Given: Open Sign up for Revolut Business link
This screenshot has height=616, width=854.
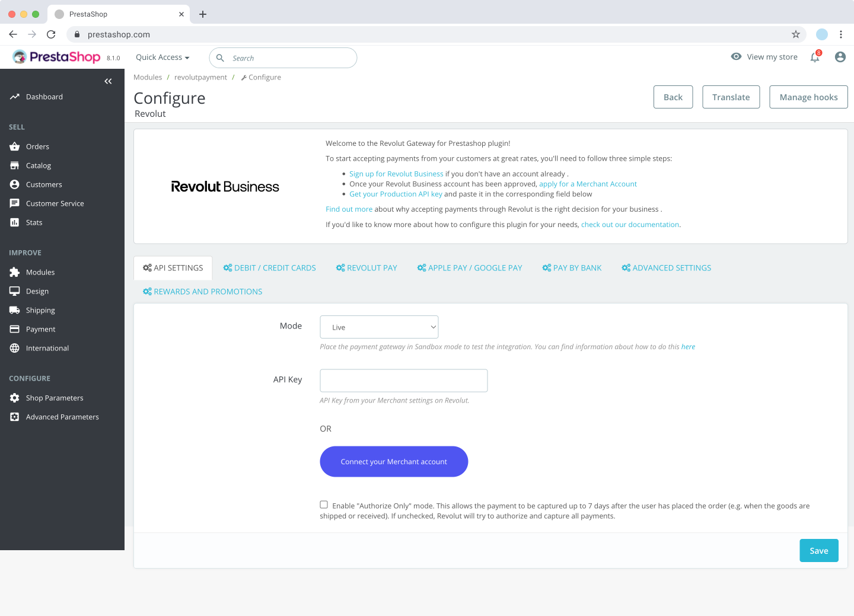Looking at the screenshot, I should coord(396,174).
